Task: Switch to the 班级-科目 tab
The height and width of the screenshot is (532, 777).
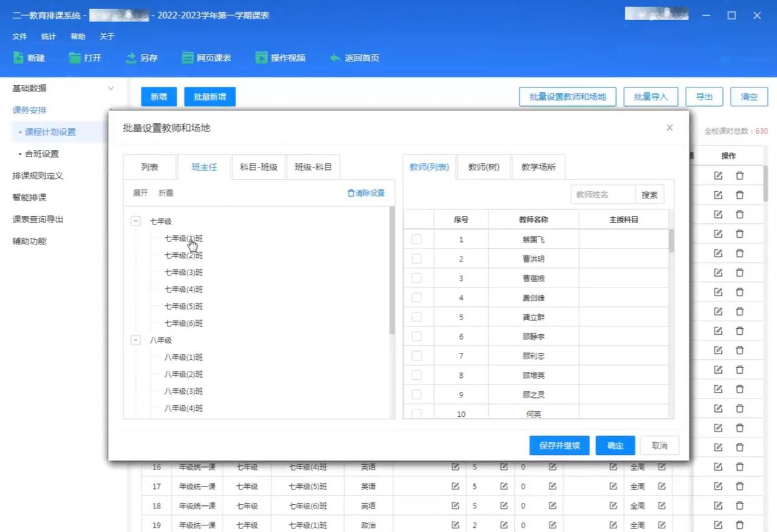Action: (x=313, y=167)
